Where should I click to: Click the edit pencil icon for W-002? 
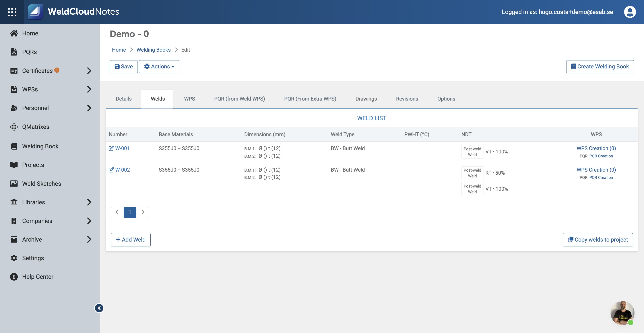(x=111, y=170)
